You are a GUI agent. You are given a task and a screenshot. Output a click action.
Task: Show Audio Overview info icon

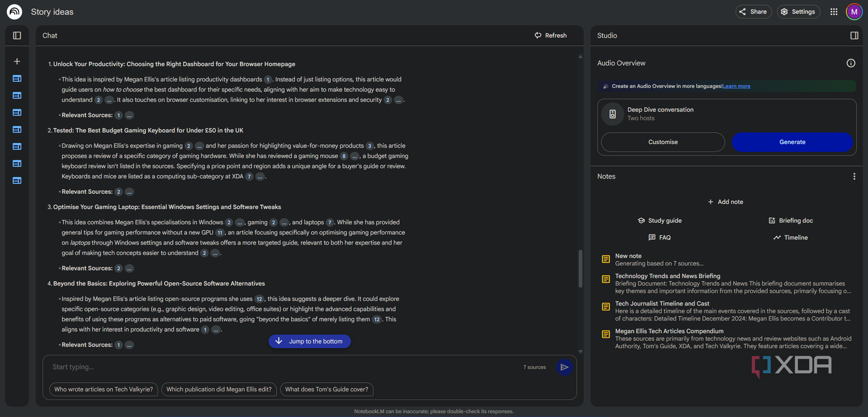click(851, 63)
